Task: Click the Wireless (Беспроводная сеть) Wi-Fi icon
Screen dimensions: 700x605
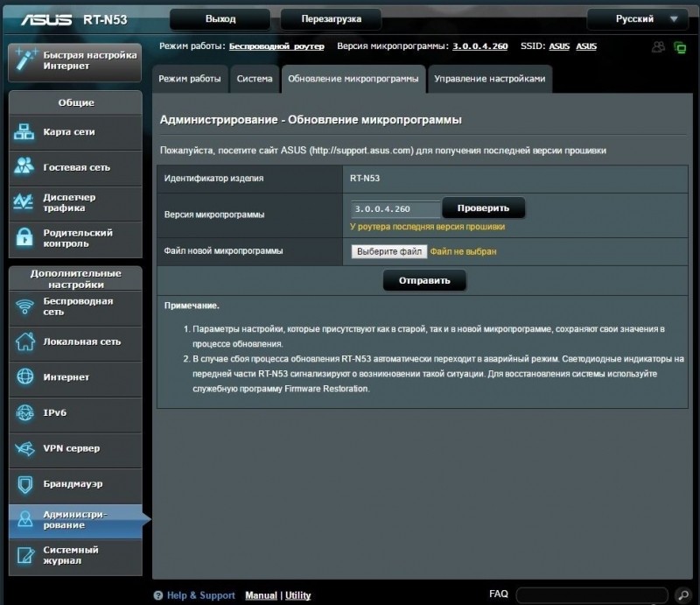Action: pyautogui.click(x=24, y=307)
